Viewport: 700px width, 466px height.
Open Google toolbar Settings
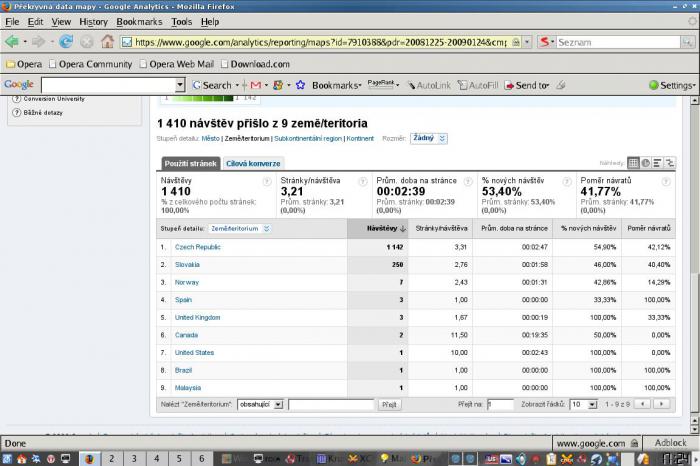click(672, 85)
